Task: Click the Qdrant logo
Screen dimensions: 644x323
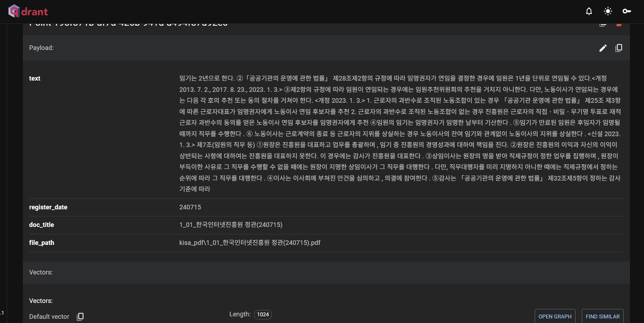Action: click(28, 11)
